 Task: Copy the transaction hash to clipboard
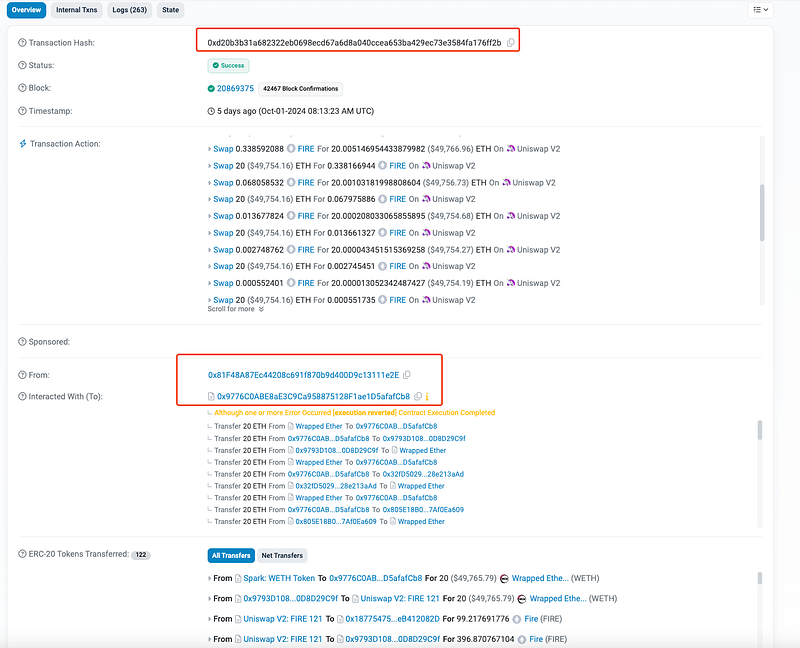[511, 43]
